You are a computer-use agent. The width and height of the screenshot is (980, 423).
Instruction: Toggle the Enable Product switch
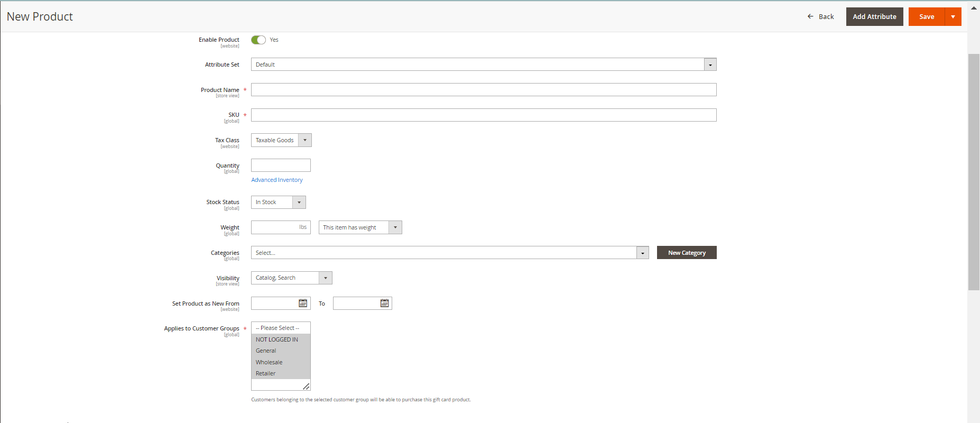click(258, 40)
